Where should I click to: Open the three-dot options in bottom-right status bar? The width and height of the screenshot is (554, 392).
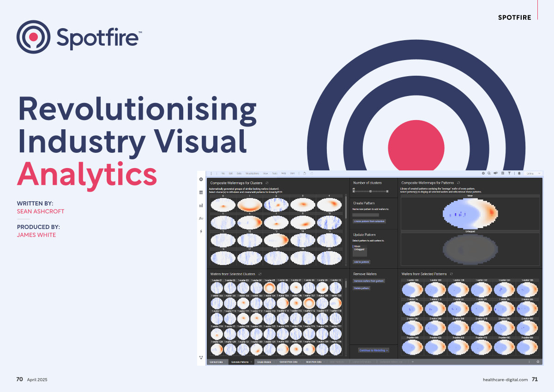click(529, 362)
